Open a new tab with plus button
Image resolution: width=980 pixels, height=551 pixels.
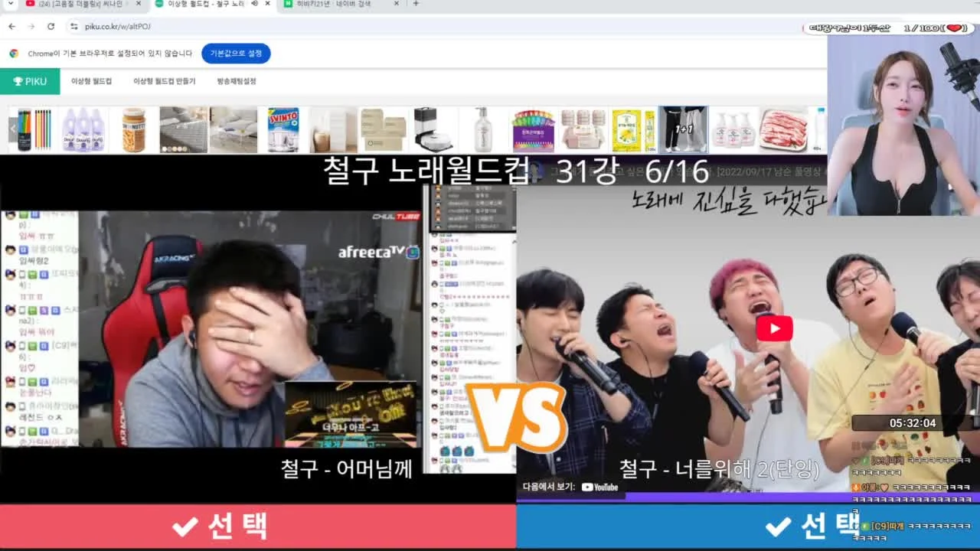click(x=416, y=4)
